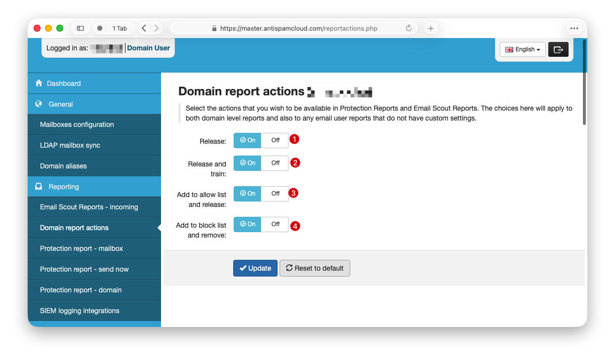Viewport: 615px width, 364px height.
Task: Turn Release option Off
Action: (x=275, y=140)
